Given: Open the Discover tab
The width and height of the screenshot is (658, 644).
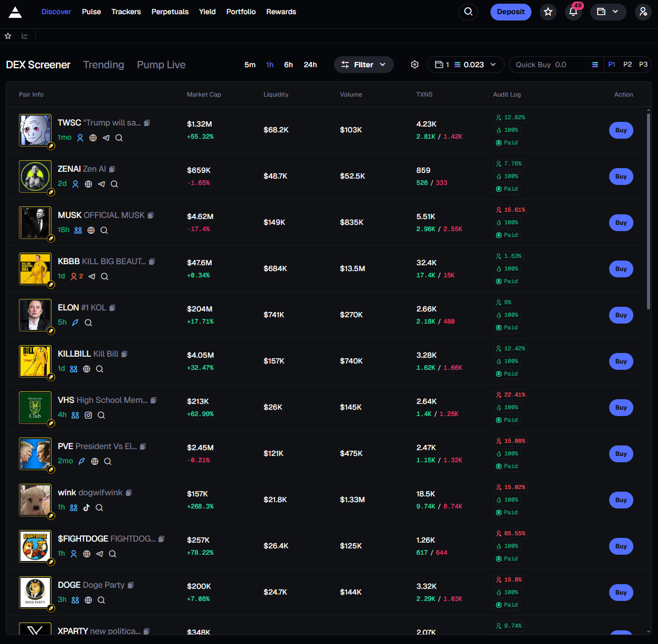Looking at the screenshot, I should click(56, 12).
